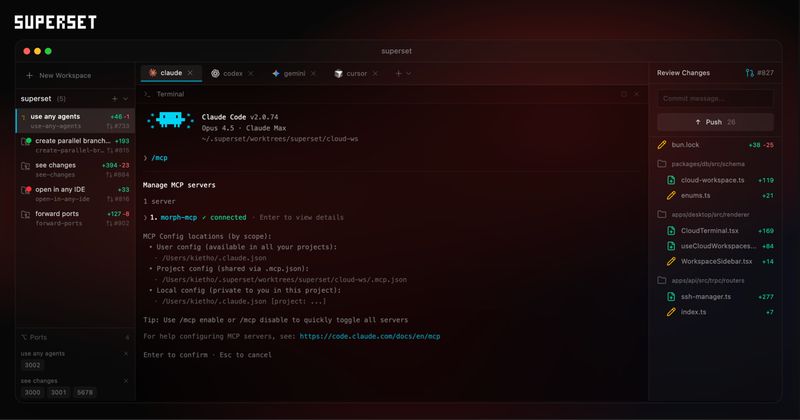Screen dimensions: 800x420
Task: Open forwarded port 3002
Action: pyautogui.click(x=32, y=365)
